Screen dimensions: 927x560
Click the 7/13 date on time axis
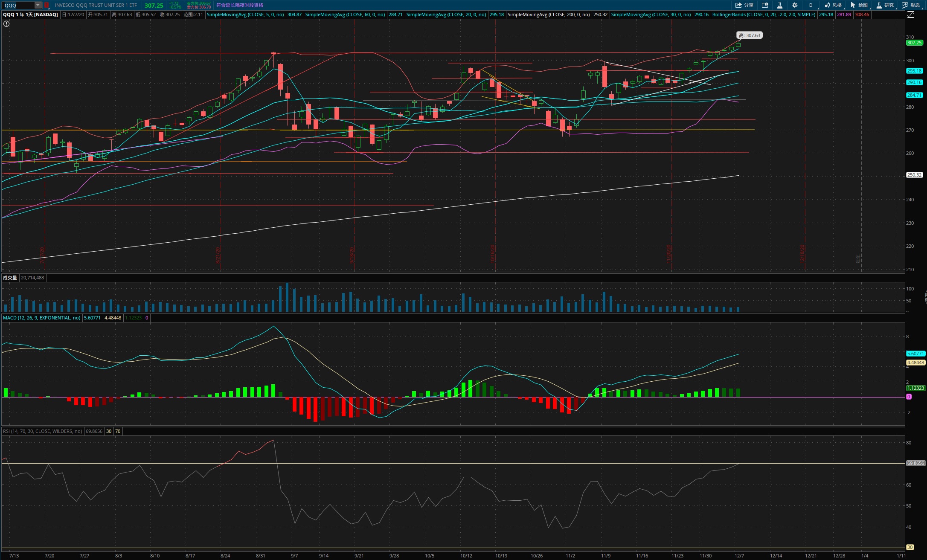pyautogui.click(x=14, y=556)
